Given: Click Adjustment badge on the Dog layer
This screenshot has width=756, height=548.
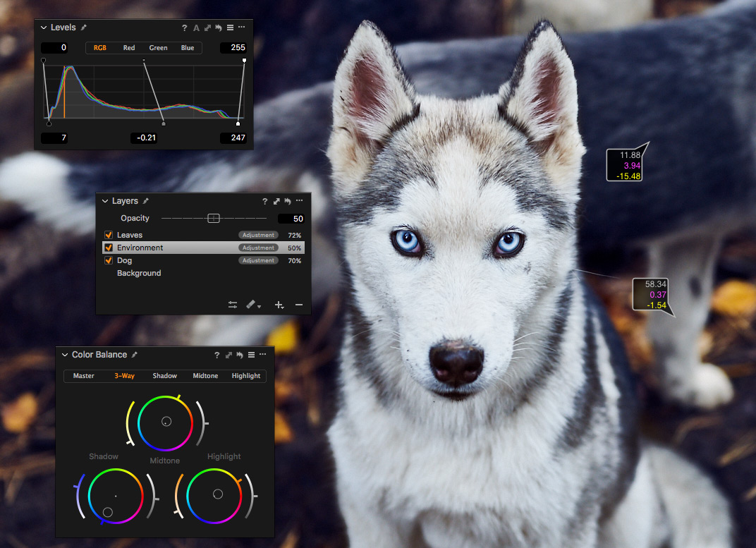Looking at the screenshot, I should pos(258,260).
